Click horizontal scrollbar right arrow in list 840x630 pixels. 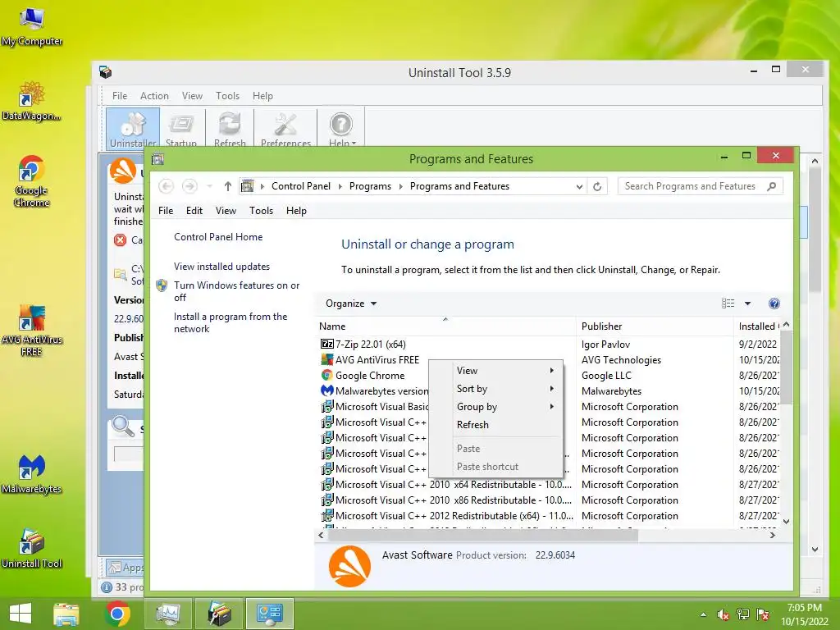[773, 535]
